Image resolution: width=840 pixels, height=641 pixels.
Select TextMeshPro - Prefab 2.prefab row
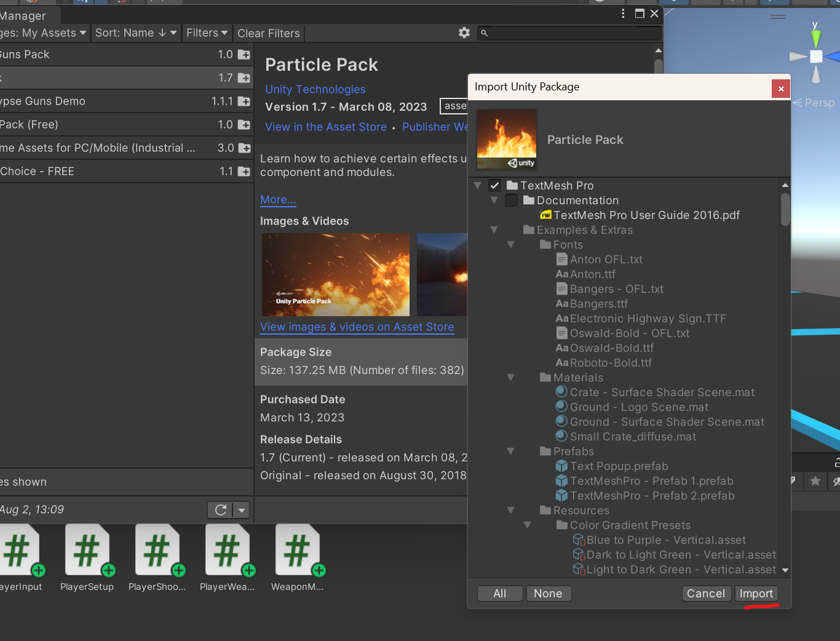point(652,495)
